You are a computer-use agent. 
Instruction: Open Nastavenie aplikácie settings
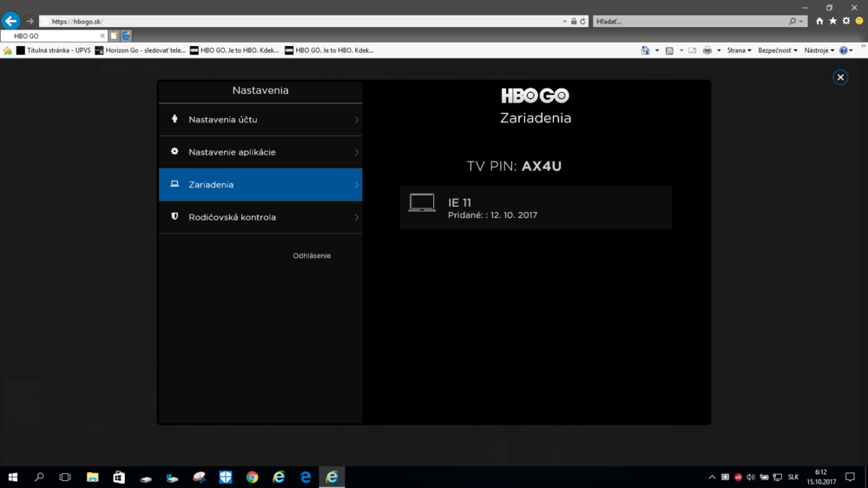point(260,152)
